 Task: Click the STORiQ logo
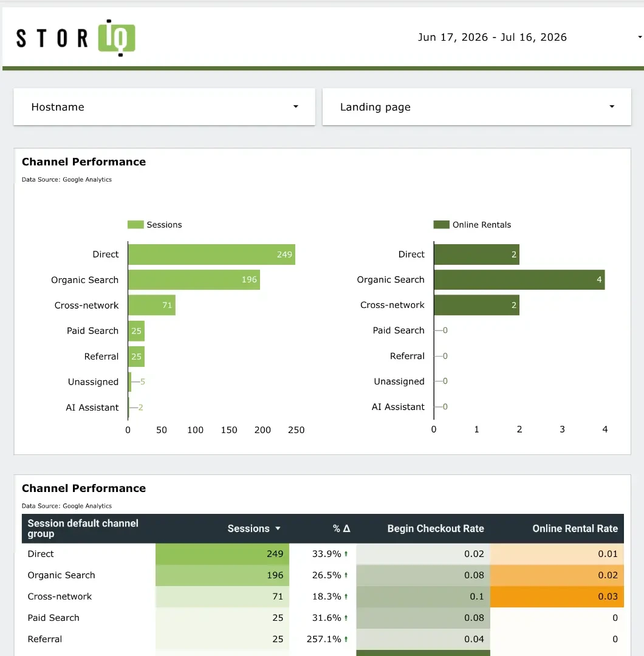tap(76, 38)
